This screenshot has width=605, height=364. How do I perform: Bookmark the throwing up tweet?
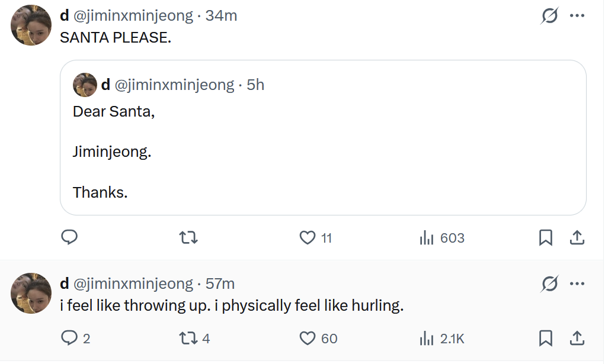[x=546, y=338]
